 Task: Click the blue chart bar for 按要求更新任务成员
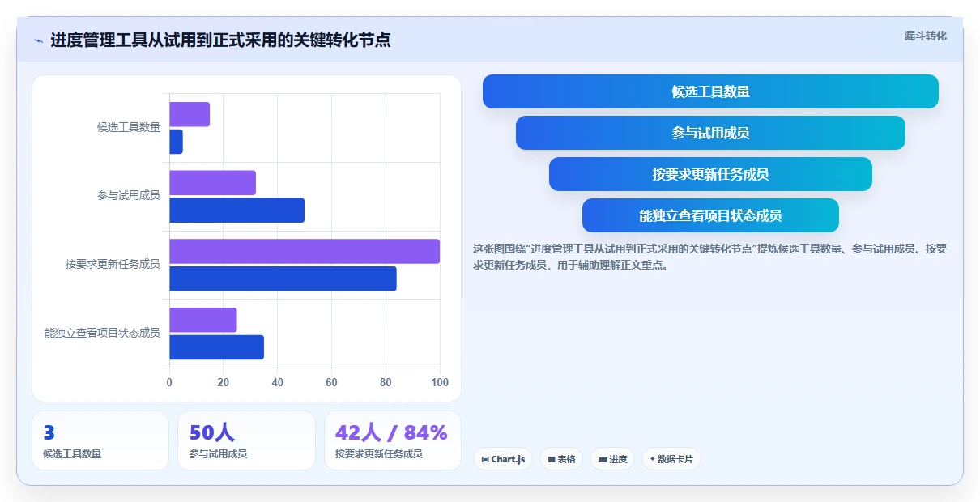tap(283, 279)
